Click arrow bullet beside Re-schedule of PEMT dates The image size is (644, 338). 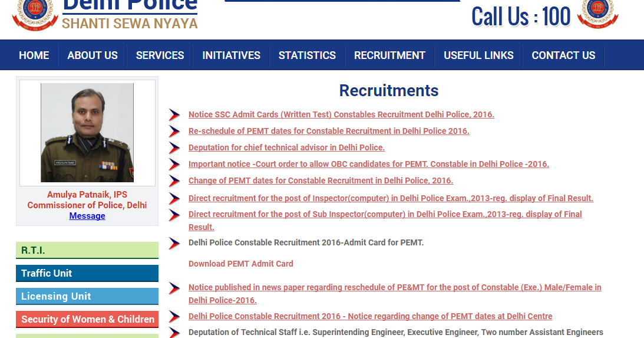174,131
